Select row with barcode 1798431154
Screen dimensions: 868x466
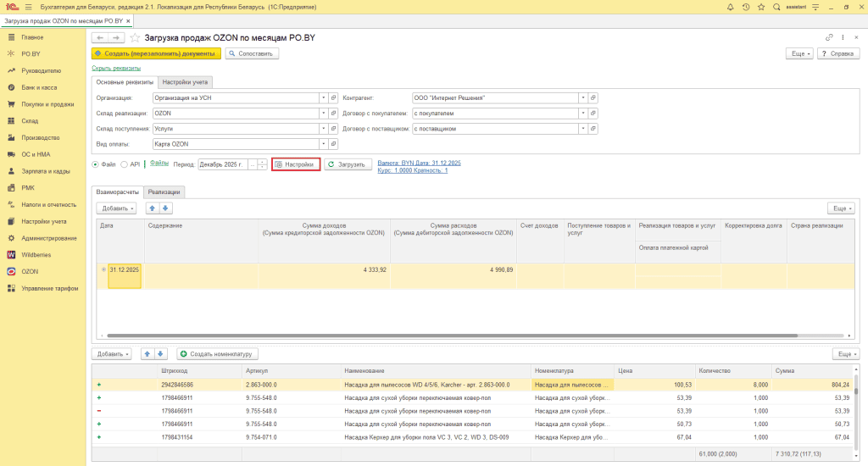(x=473, y=437)
